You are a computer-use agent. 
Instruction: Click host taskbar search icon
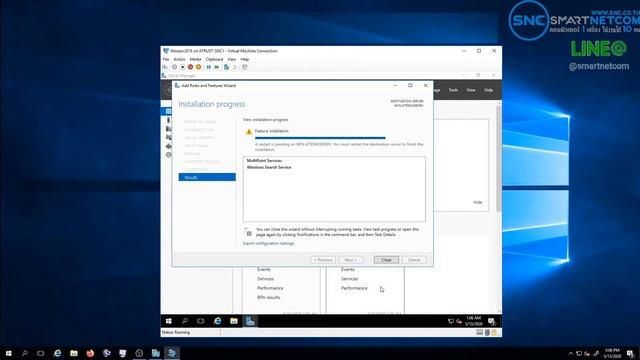click(24, 353)
